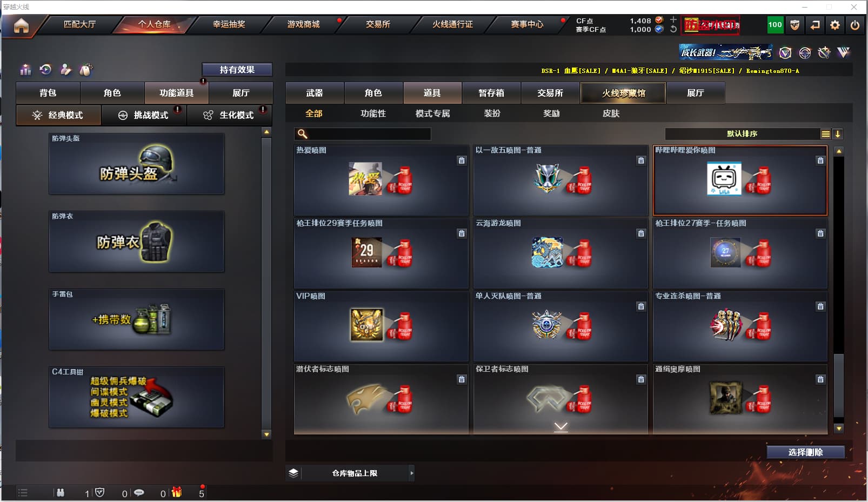The height and width of the screenshot is (502, 868).
Task: Click the power icon to exit game
Action: (855, 25)
